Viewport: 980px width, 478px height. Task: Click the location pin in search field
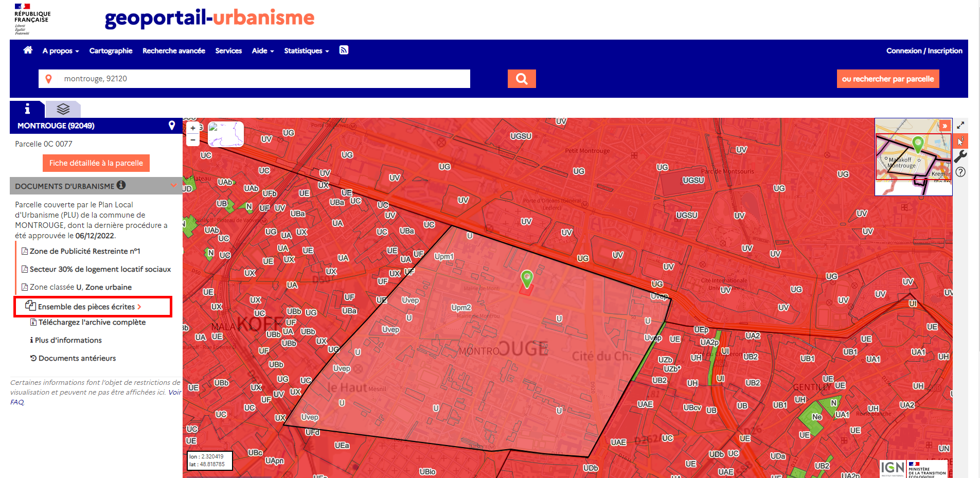click(x=48, y=79)
